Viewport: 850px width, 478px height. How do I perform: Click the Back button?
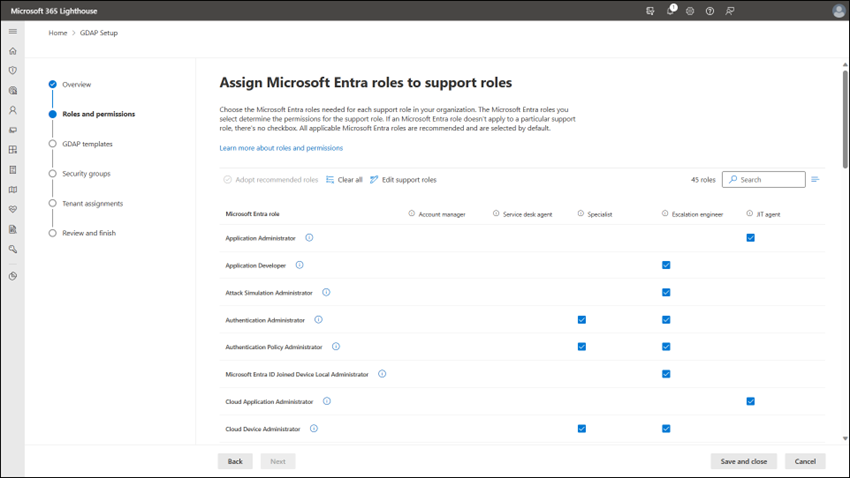click(235, 461)
